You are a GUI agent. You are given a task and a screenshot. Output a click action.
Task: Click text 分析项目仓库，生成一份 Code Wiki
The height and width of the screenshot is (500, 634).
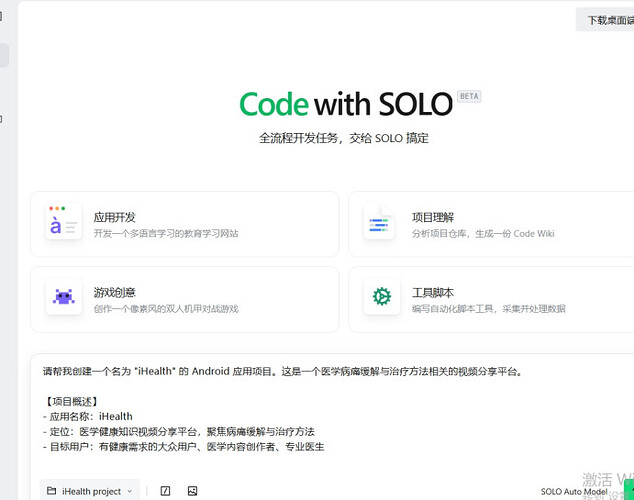pos(483,234)
